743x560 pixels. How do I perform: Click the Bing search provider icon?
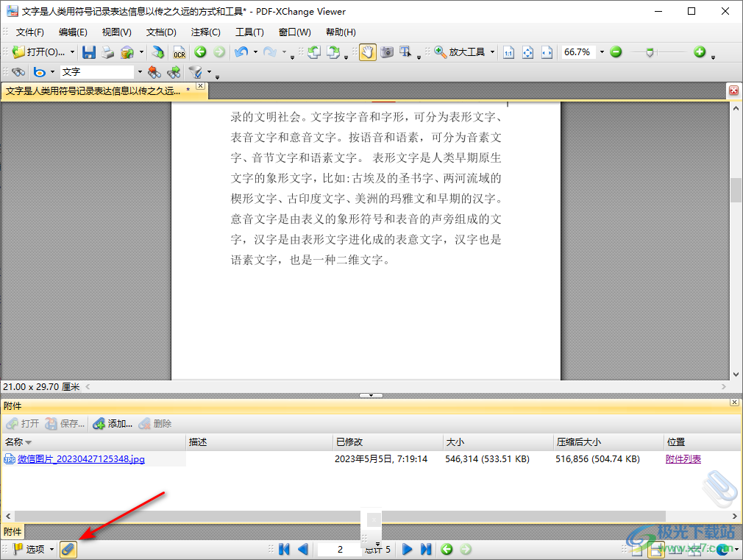pos(40,72)
